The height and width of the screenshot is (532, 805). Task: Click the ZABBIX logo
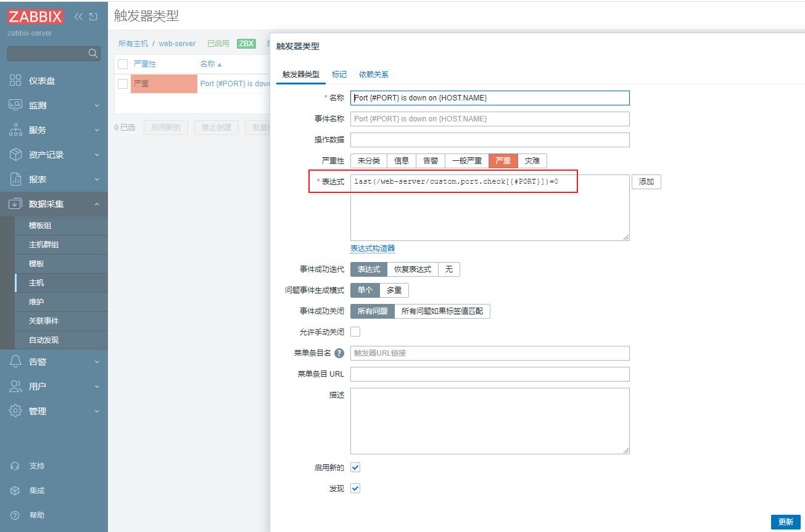pos(36,17)
